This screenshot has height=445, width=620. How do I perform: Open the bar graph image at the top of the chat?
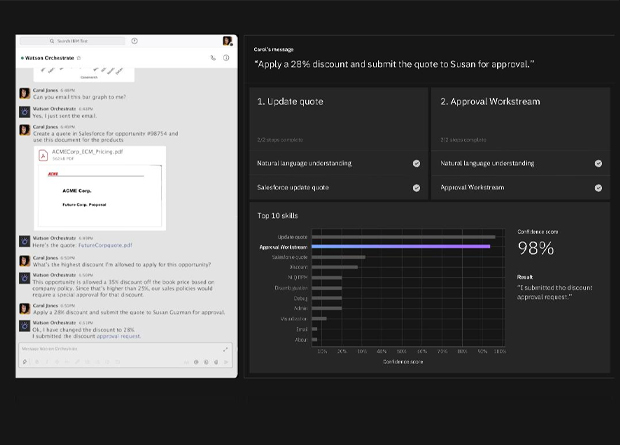tap(84, 74)
